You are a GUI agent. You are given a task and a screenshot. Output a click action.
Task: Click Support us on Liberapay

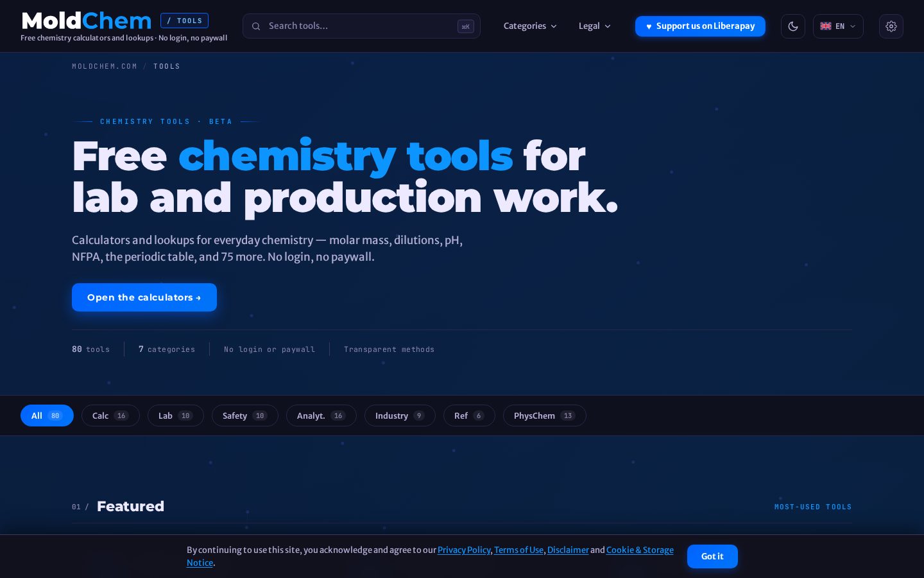(x=700, y=26)
